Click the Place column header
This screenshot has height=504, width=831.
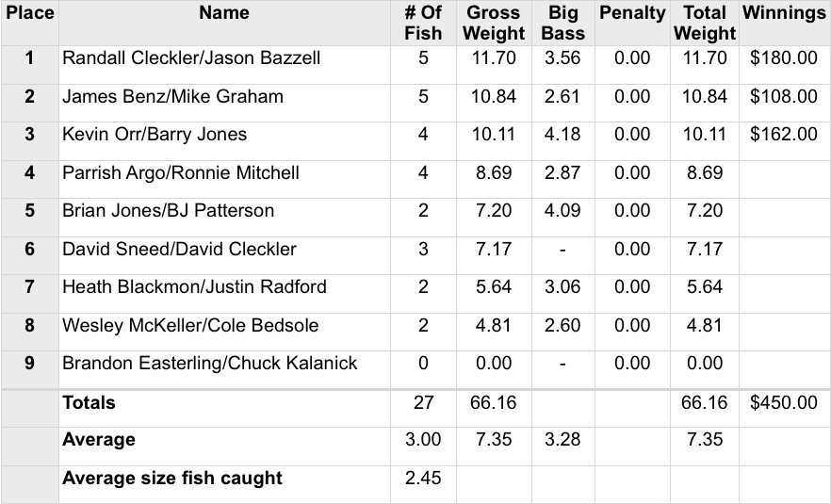(x=29, y=13)
